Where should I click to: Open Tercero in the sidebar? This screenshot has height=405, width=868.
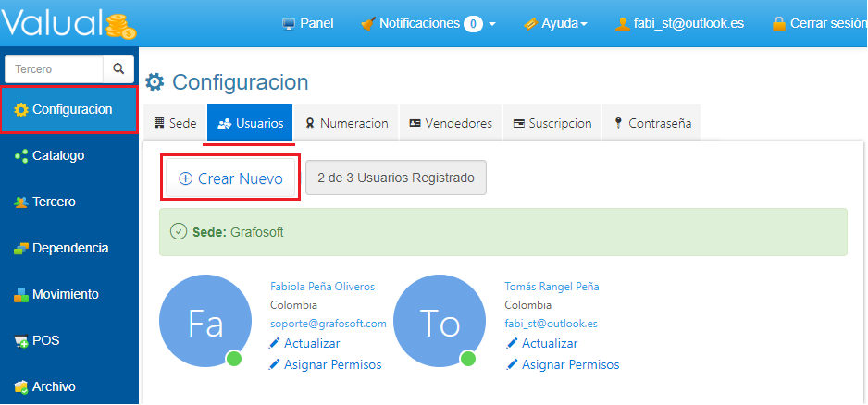pyautogui.click(x=53, y=202)
